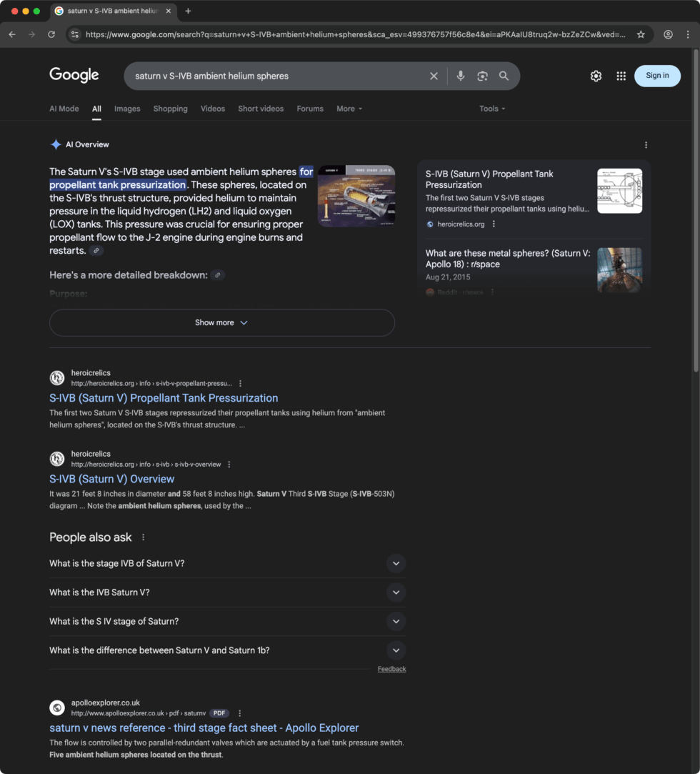Clear the search query with the X
The image size is (700, 774).
pyautogui.click(x=434, y=76)
